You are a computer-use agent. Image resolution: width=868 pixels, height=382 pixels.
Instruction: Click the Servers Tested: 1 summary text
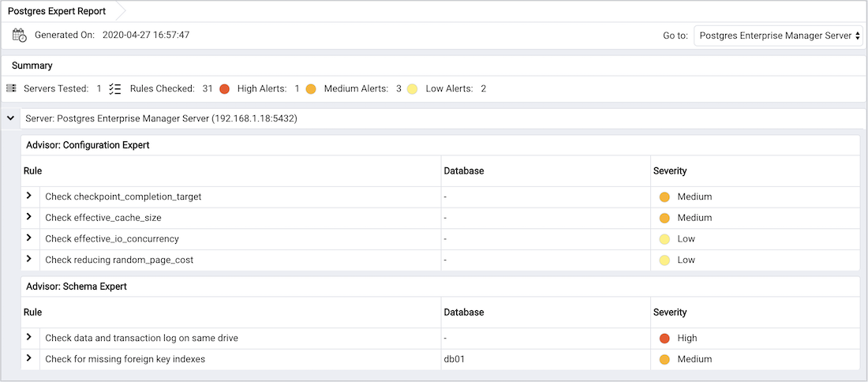62,88
